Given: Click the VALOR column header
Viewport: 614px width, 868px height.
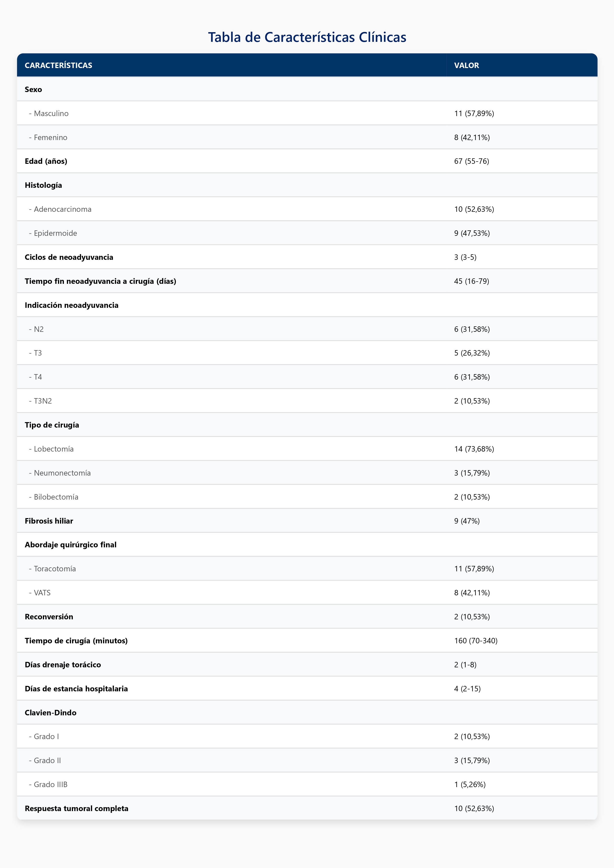Looking at the screenshot, I should tap(466, 65).
